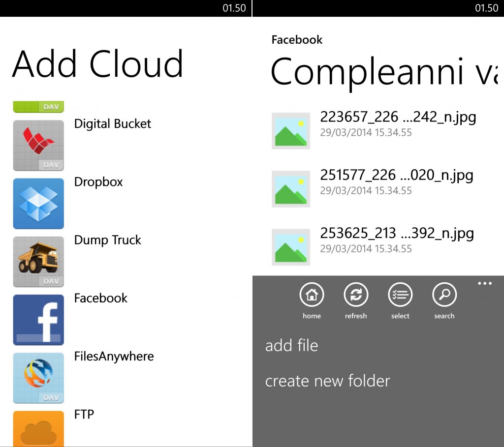Tap the select checklist icon
The image size is (504, 447).
[x=400, y=295]
